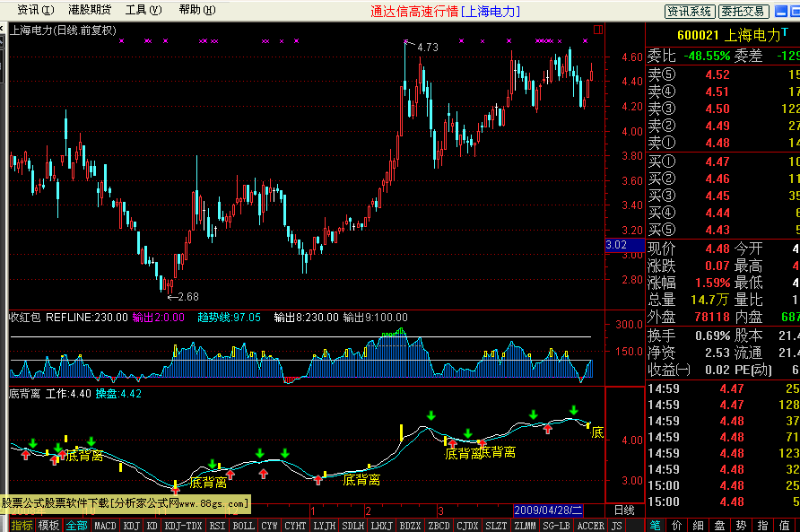Select the 势 tab in quote panel

(742, 526)
